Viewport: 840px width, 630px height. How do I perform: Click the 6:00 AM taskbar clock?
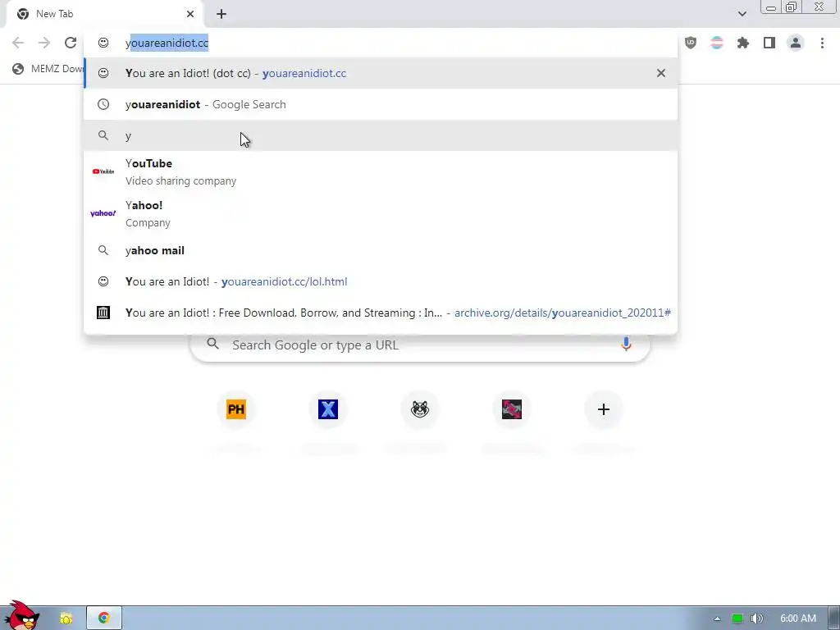click(x=797, y=619)
